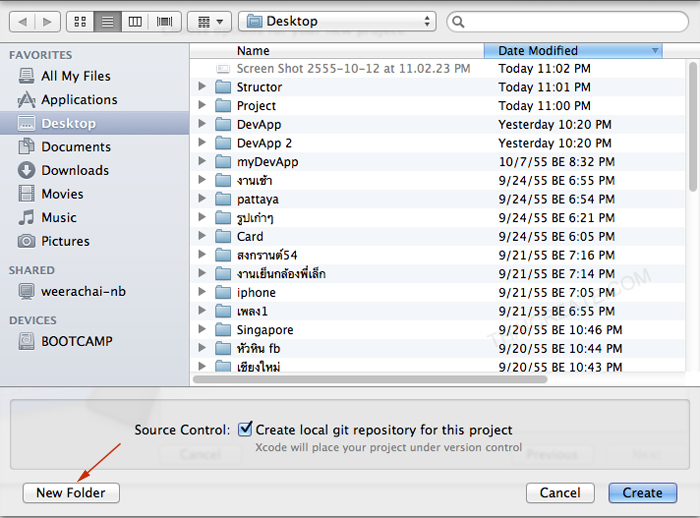Open the Desktop location popup menu

point(337,21)
